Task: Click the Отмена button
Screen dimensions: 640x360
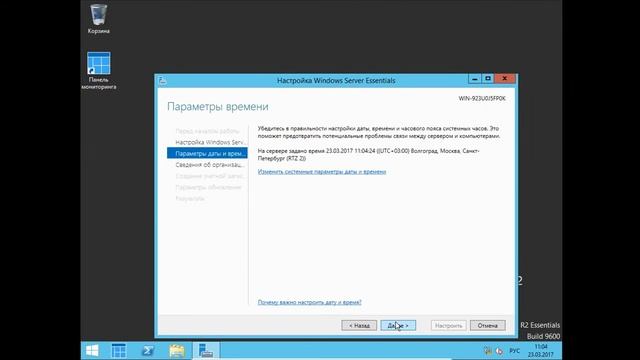Action: (x=487, y=325)
